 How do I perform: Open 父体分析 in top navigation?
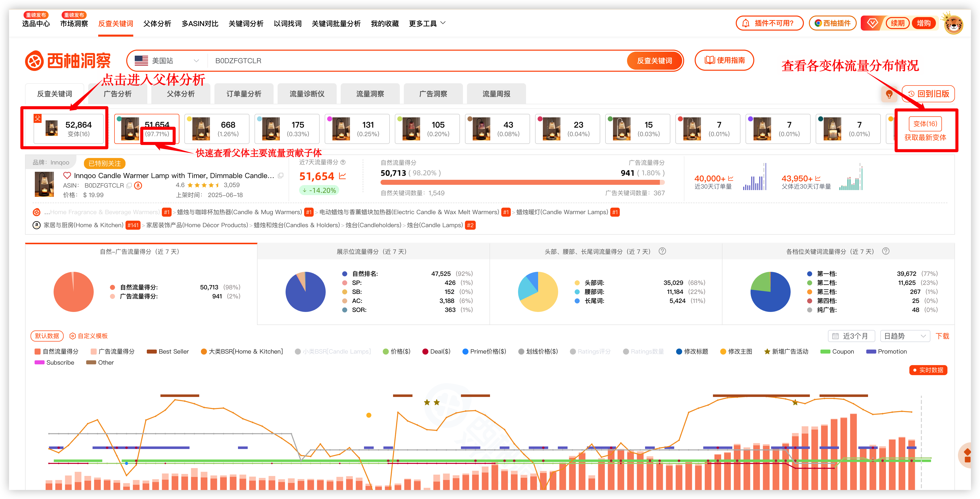pos(157,24)
